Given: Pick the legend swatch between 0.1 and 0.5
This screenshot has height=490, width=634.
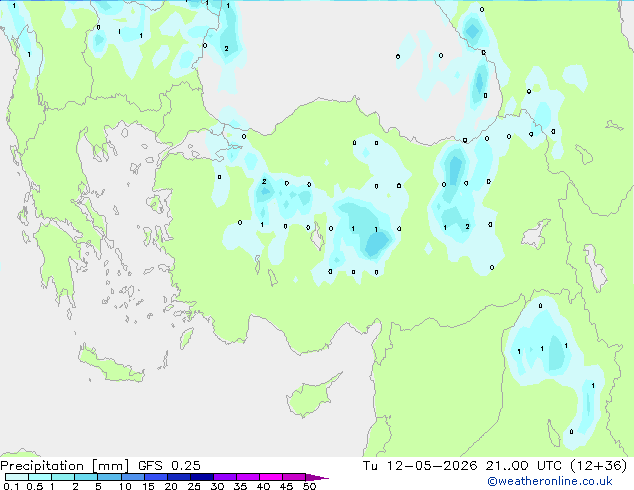Looking at the screenshot, I should [17, 477].
